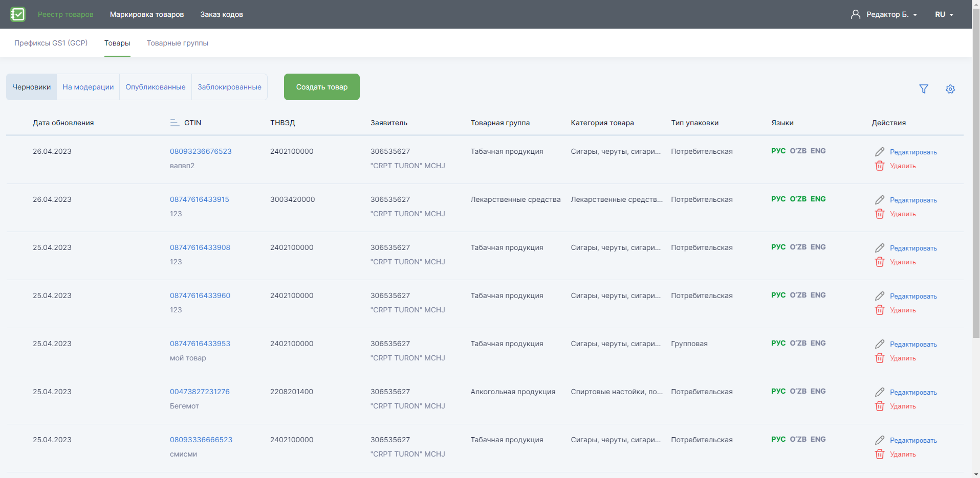Screen dimensions: 980x478
Task: Open the RU language dropdown
Action: 944,14
